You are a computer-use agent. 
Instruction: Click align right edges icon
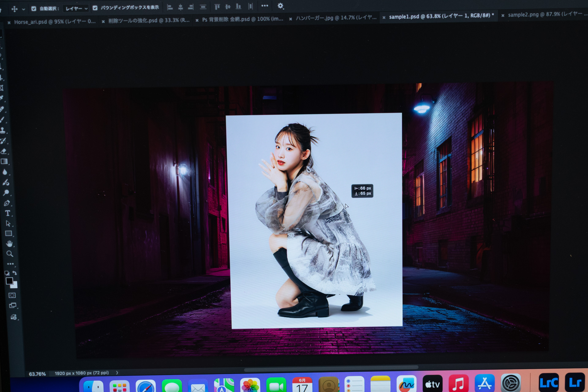[x=190, y=7]
